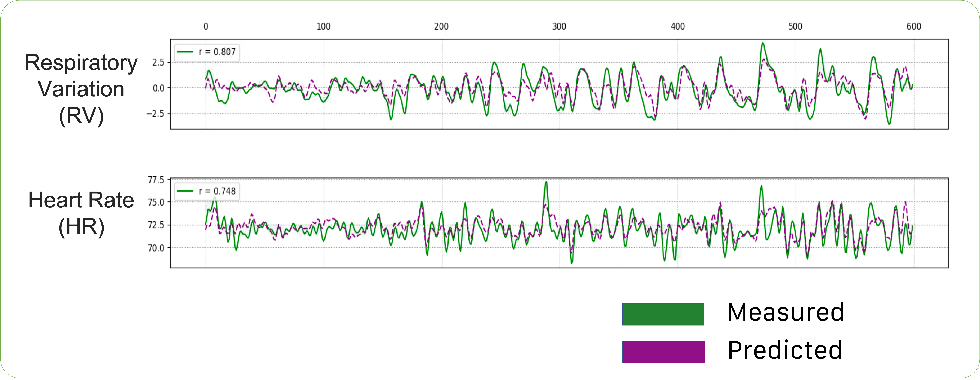
Task: Click the 100 x-axis tick label
Action: click(324, 27)
